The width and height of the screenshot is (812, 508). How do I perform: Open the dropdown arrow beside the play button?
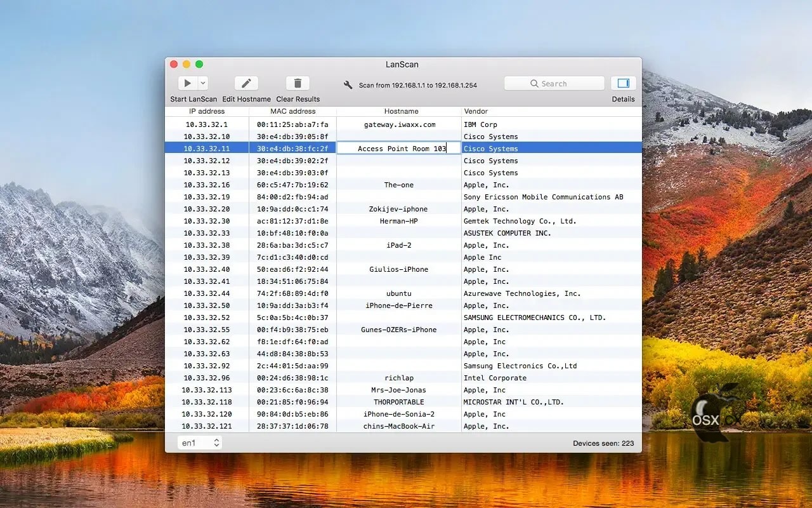click(203, 83)
